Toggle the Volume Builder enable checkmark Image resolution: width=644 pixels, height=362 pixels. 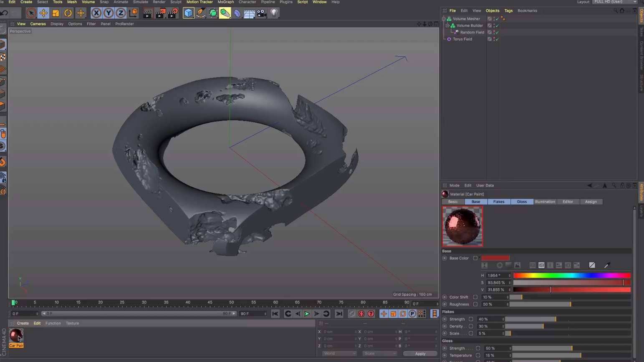(498, 25)
